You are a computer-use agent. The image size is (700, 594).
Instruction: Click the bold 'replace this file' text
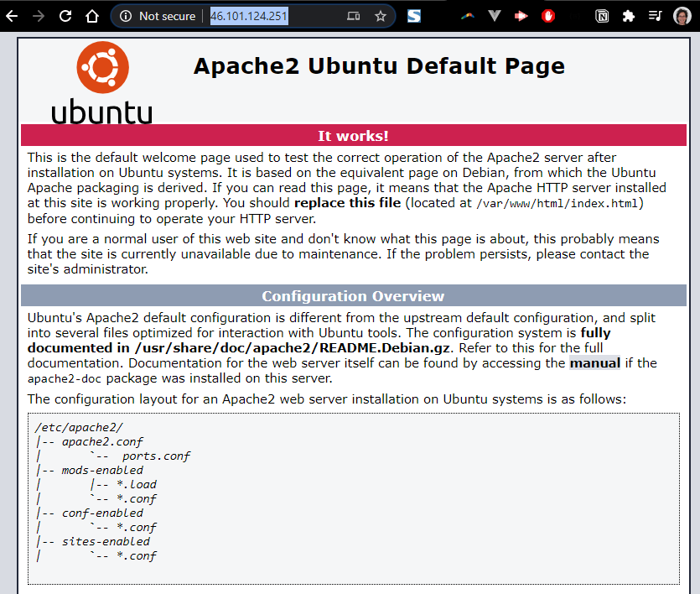click(347, 203)
